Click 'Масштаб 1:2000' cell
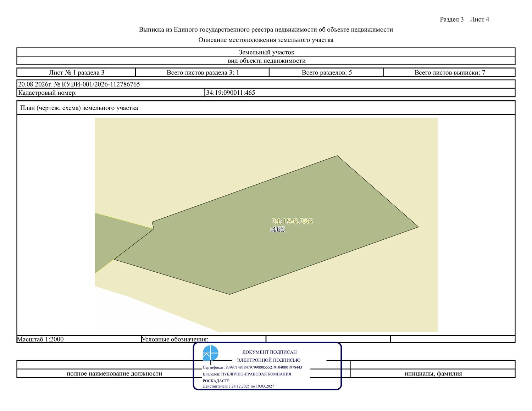532x411 pixels. [x=79, y=339]
